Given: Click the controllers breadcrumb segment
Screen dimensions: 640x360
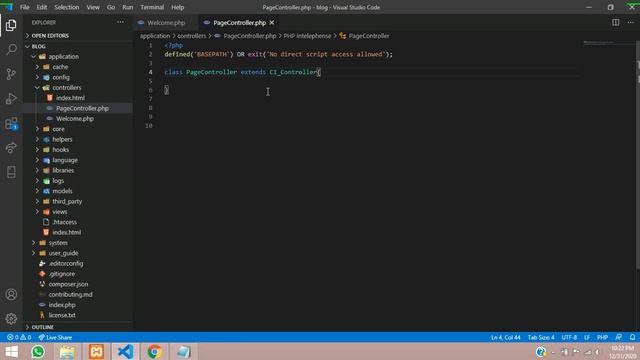Looking at the screenshot, I should [191, 36].
